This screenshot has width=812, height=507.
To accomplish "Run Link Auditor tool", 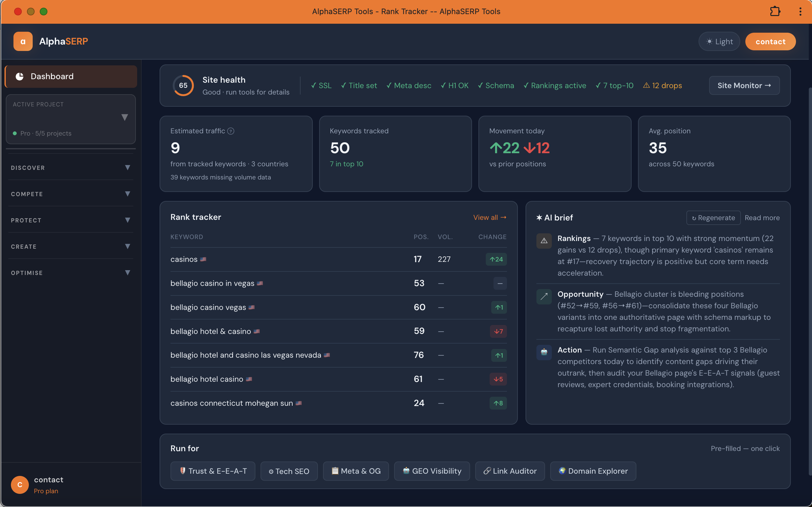I will 510,471.
